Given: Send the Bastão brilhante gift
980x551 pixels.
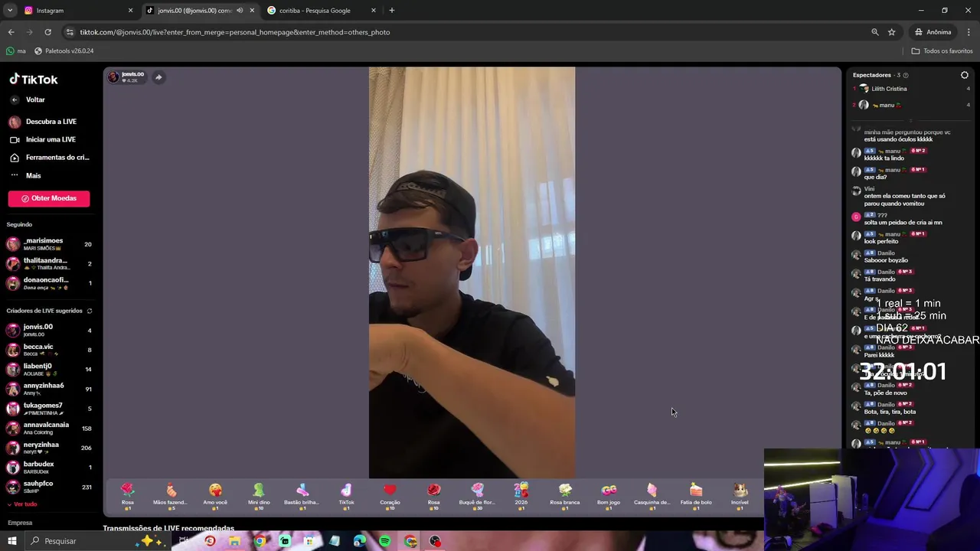Looking at the screenshot, I should point(302,496).
